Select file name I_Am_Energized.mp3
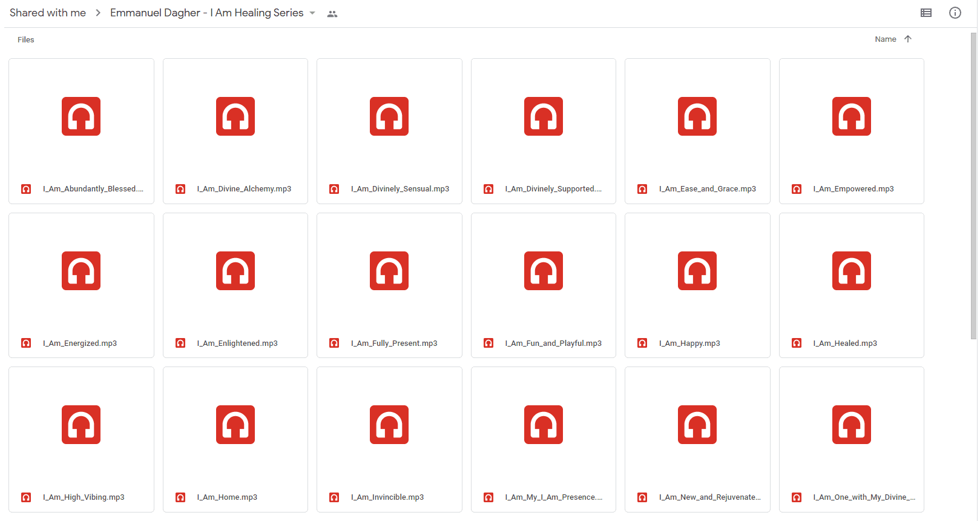Viewport: 980px width, 521px height. (80, 343)
